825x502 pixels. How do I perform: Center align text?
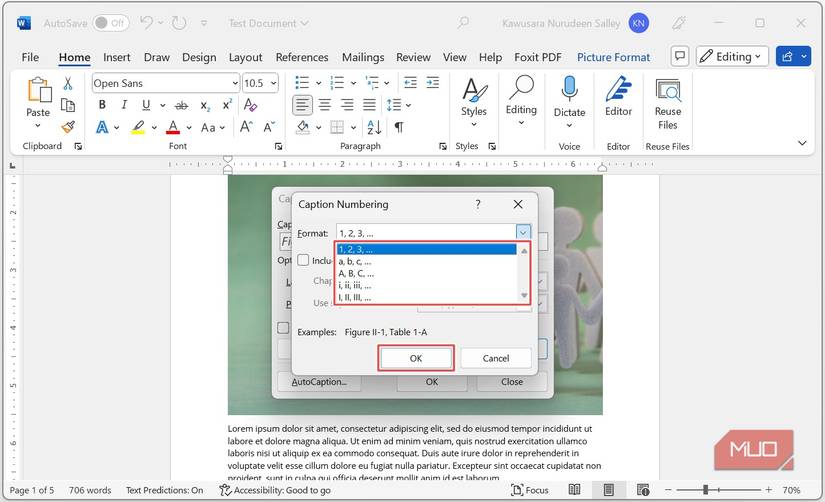(325, 105)
